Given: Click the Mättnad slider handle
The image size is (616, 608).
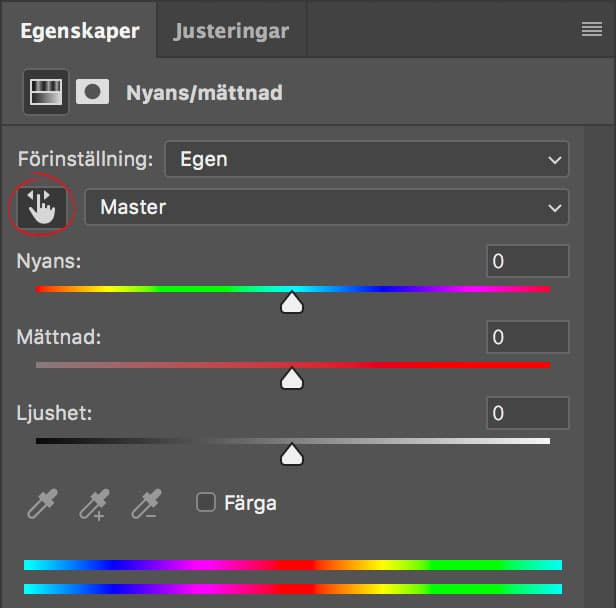Looking at the screenshot, I should pyautogui.click(x=292, y=379).
